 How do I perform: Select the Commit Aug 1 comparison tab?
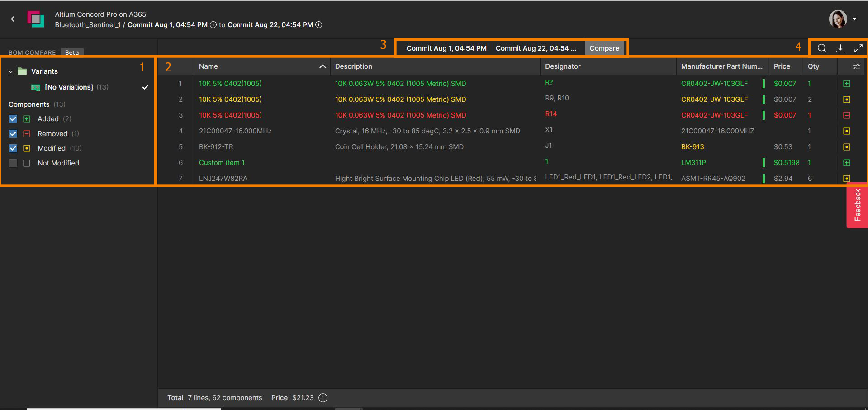pos(446,48)
